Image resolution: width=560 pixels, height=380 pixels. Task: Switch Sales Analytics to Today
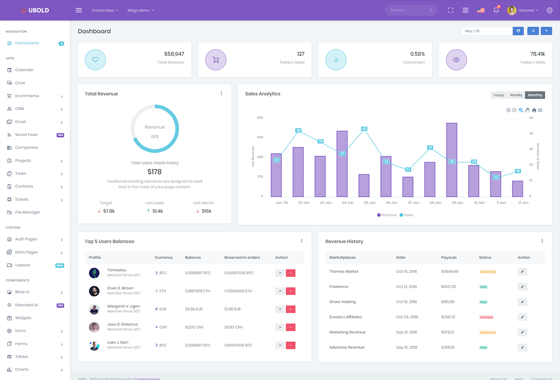499,95
